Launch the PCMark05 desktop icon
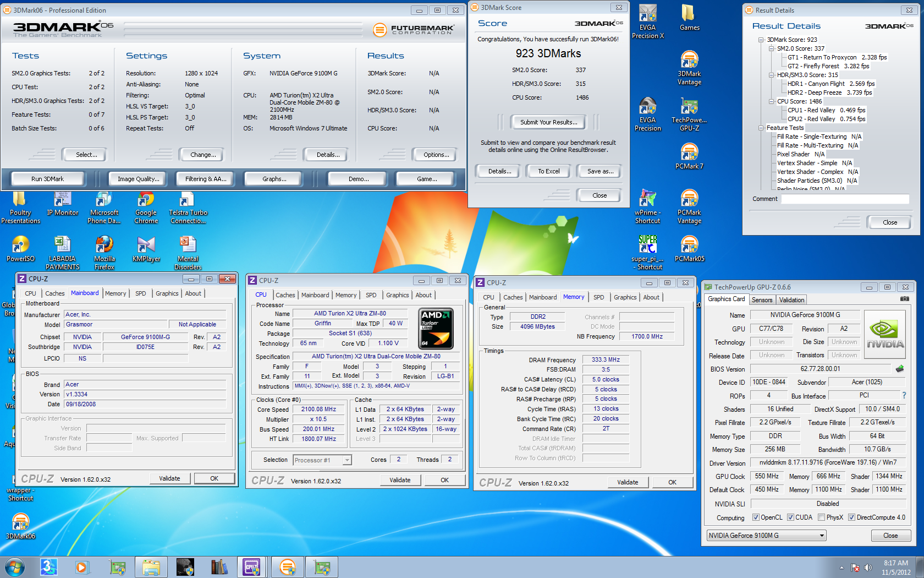 tap(689, 249)
